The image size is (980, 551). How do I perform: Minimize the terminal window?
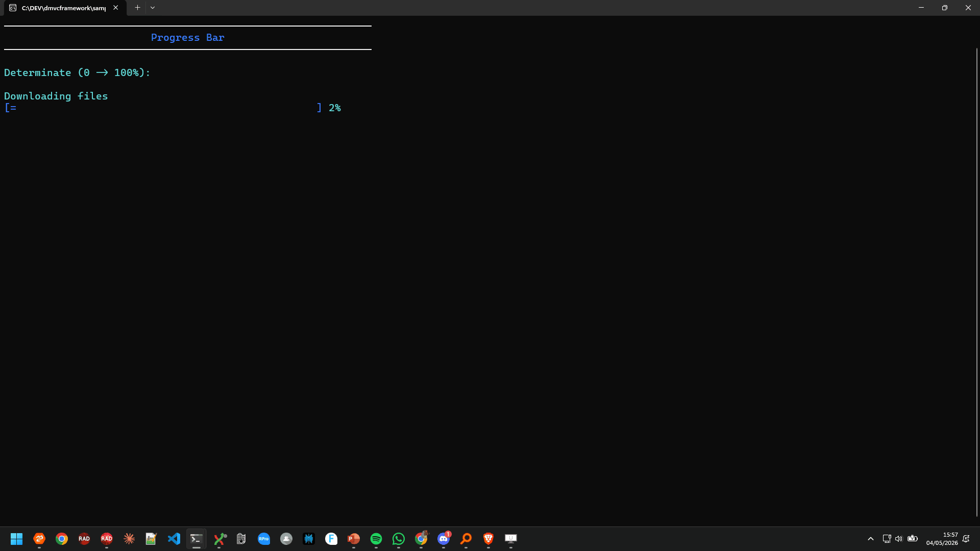point(921,8)
